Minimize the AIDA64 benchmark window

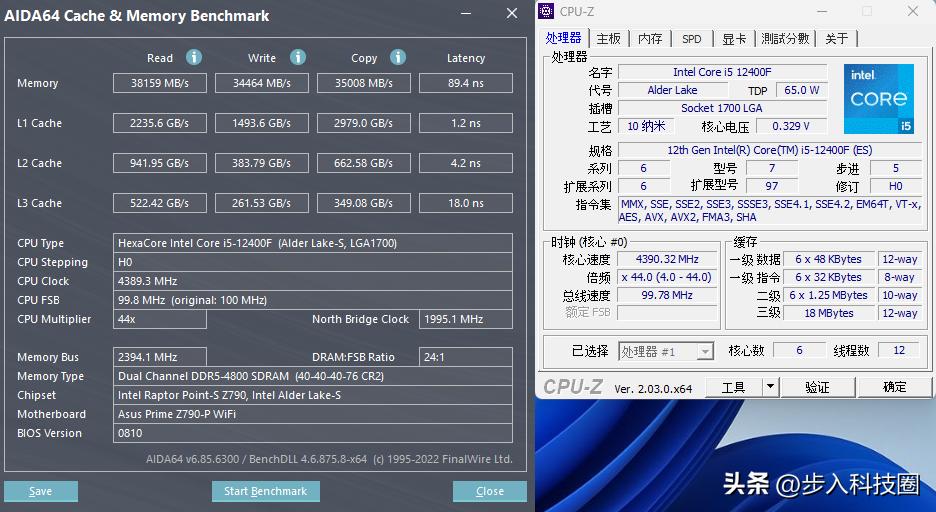coord(466,14)
